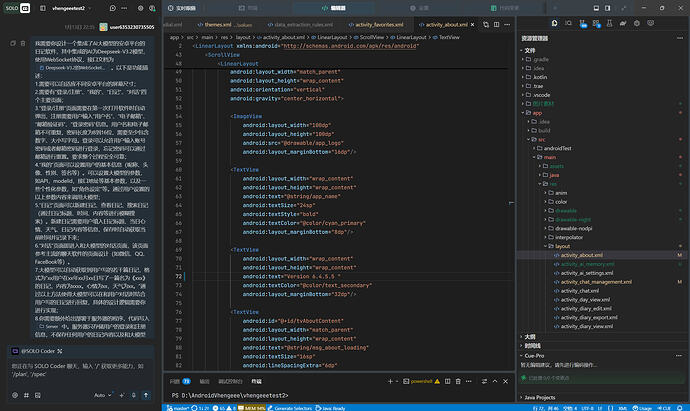Open chat history icon in chat header

tap(113, 8)
